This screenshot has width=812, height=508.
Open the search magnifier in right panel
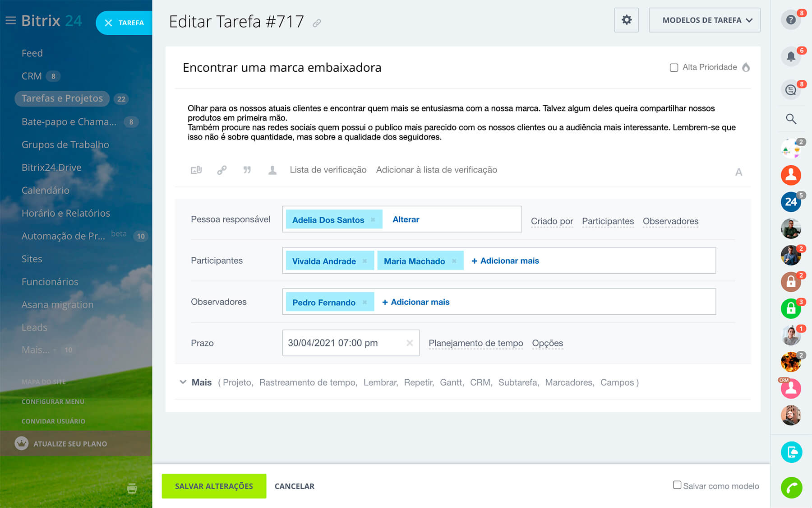point(791,119)
